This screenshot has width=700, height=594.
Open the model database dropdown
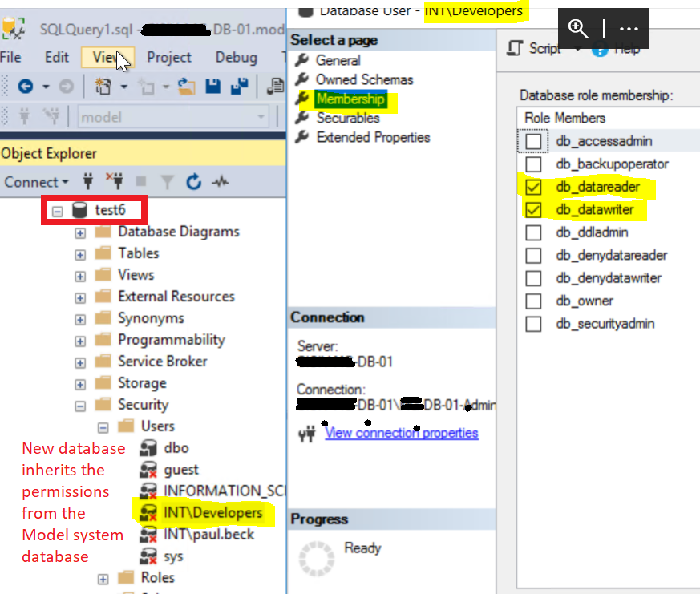pos(260,116)
